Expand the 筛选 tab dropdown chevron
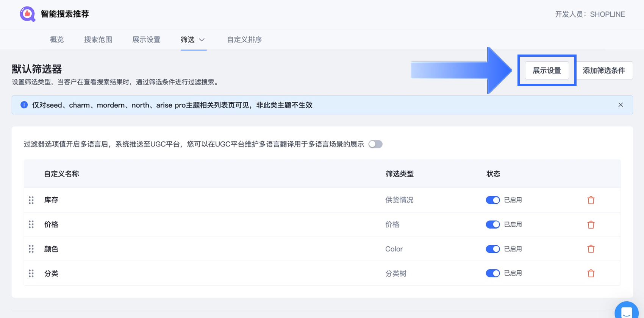The width and height of the screenshot is (644, 318). [202, 40]
